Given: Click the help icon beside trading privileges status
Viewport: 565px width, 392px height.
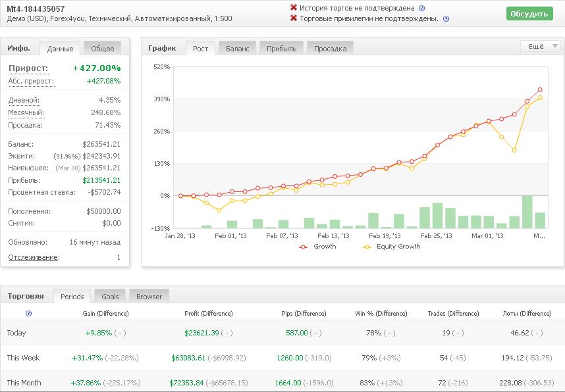Looking at the screenshot, I should point(446,19).
